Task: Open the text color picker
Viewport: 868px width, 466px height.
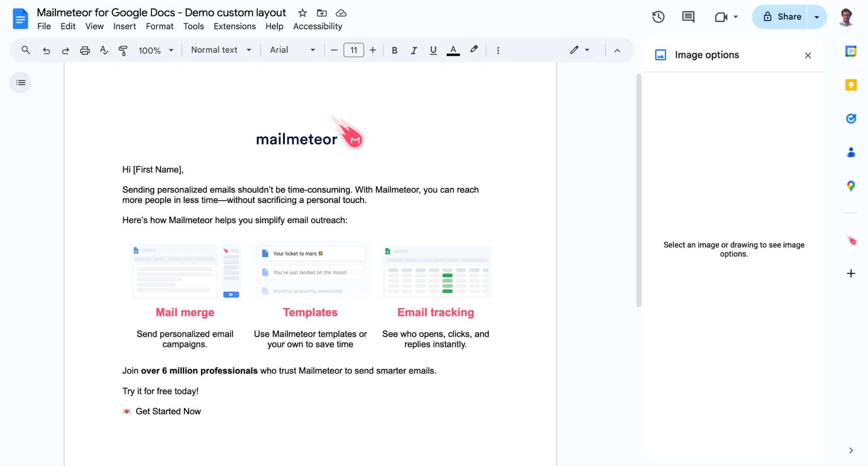Action: pyautogui.click(x=453, y=50)
